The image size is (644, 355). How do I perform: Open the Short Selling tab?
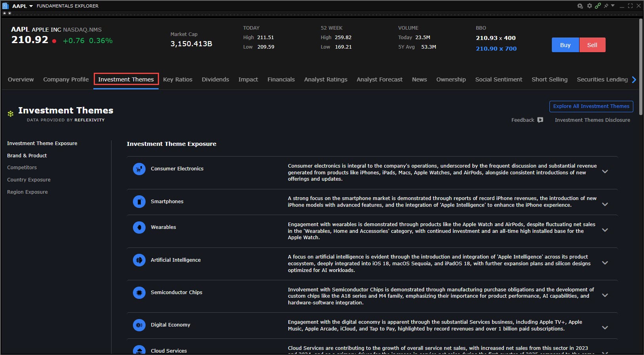(x=550, y=79)
